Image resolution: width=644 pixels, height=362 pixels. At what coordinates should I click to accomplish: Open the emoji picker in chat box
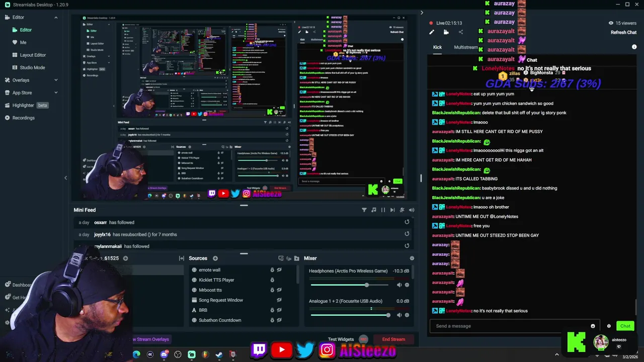tap(593, 326)
